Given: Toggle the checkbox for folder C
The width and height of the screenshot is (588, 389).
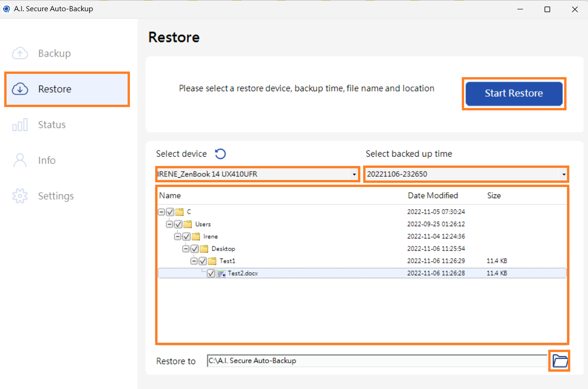Looking at the screenshot, I should click(x=170, y=211).
